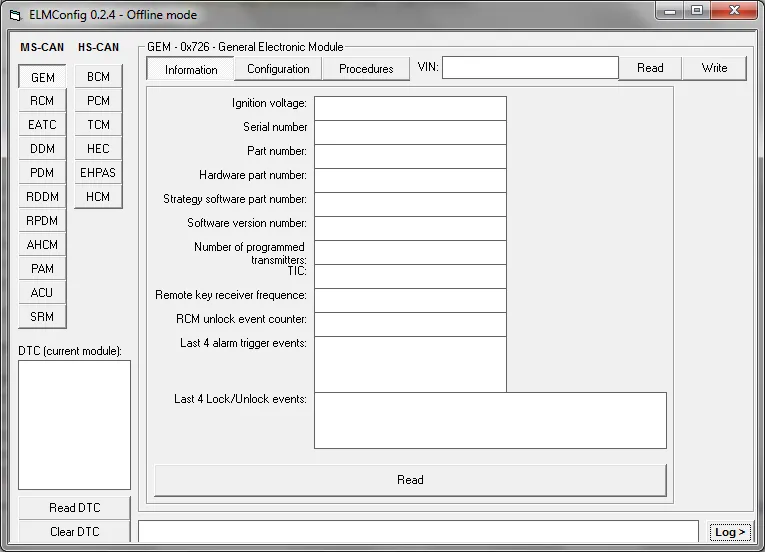The height and width of the screenshot is (552, 765).
Task: Open the Configuration tab
Action: 278,69
